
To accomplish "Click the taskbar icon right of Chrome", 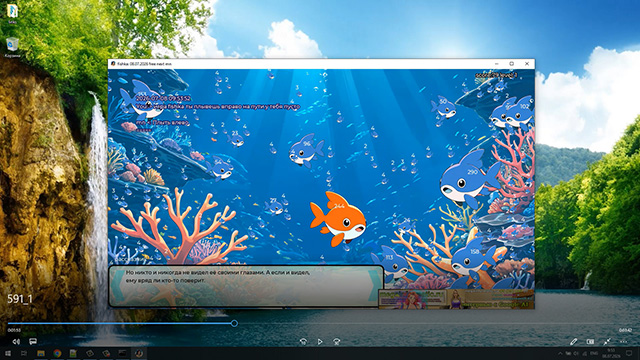I will point(73,353).
